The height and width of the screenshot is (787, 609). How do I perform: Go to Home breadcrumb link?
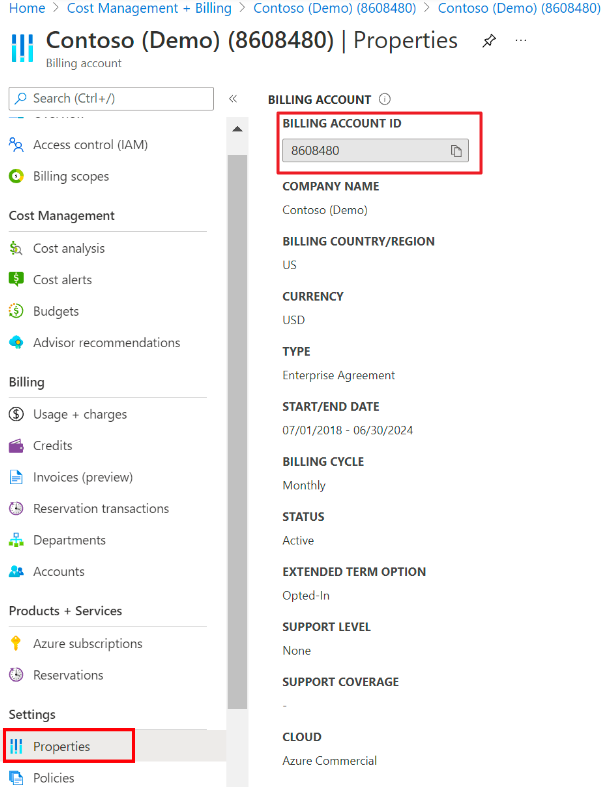pyautogui.click(x=27, y=8)
